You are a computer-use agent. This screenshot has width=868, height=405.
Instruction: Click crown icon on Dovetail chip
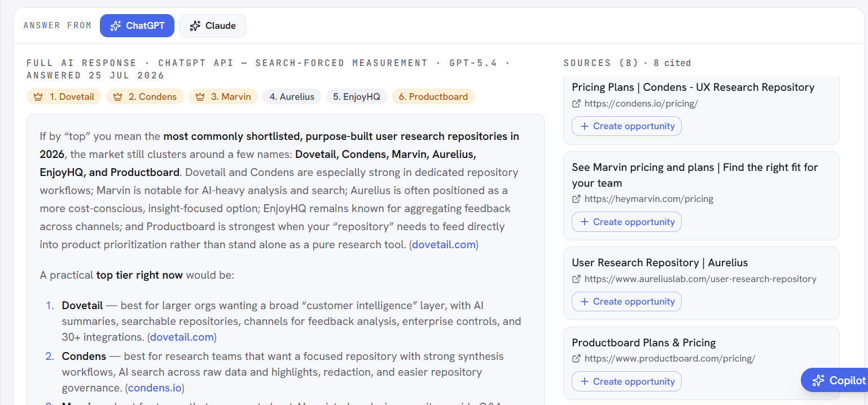(38, 97)
